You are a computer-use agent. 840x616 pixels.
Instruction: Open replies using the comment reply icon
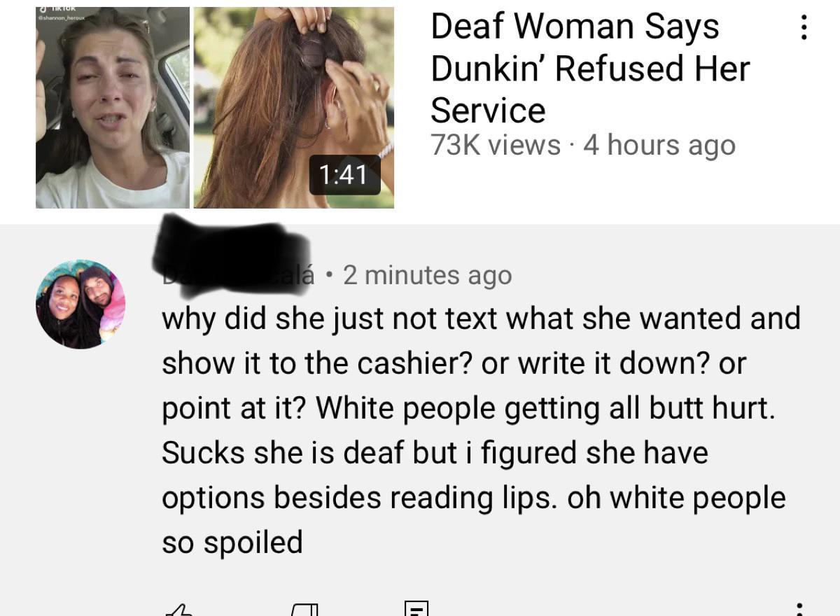tap(416, 608)
